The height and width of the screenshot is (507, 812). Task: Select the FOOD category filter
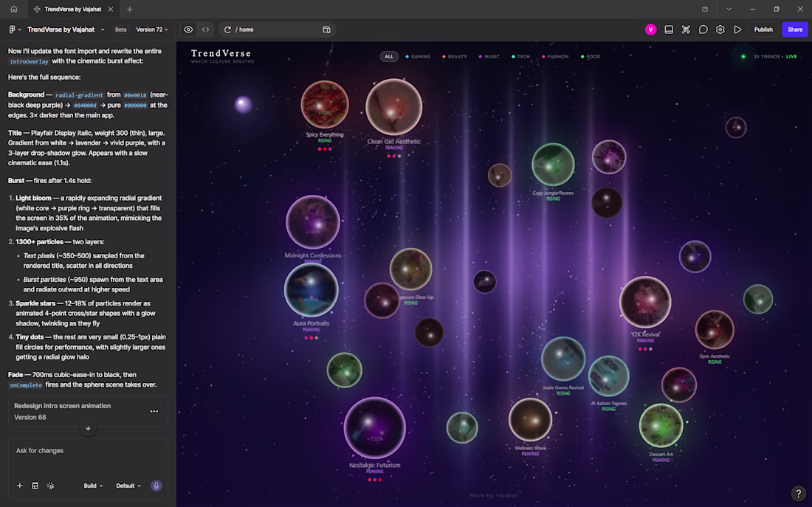pos(591,56)
